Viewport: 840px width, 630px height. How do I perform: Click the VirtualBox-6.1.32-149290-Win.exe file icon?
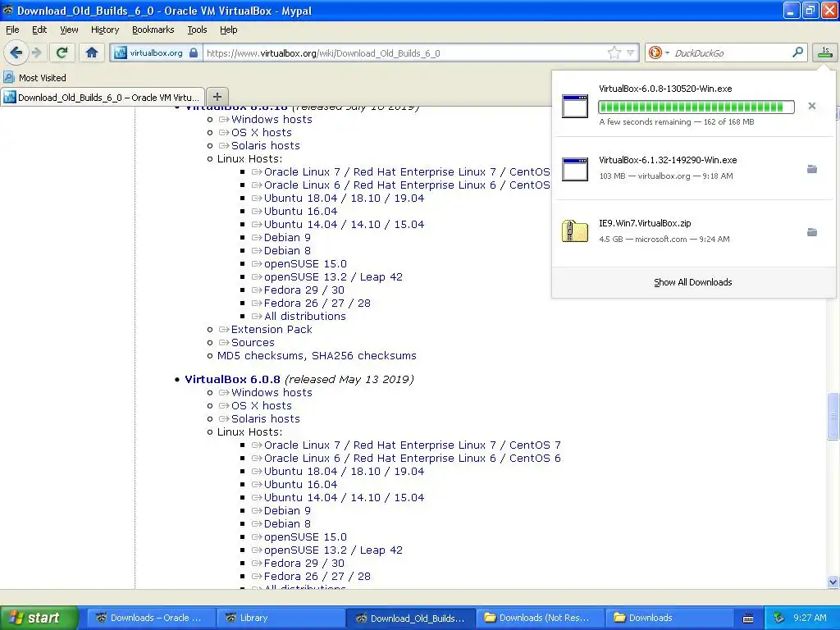click(575, 169)
